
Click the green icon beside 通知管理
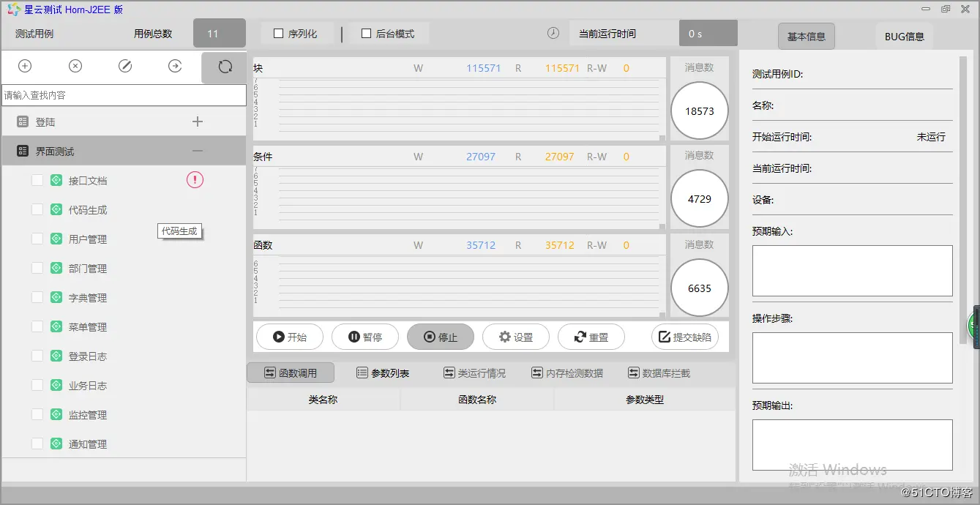coord(56,444)
